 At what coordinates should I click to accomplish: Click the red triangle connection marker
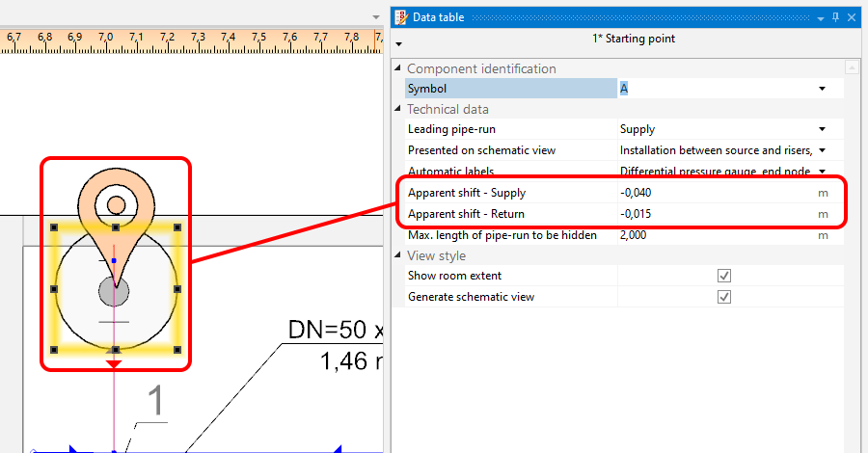115,364
